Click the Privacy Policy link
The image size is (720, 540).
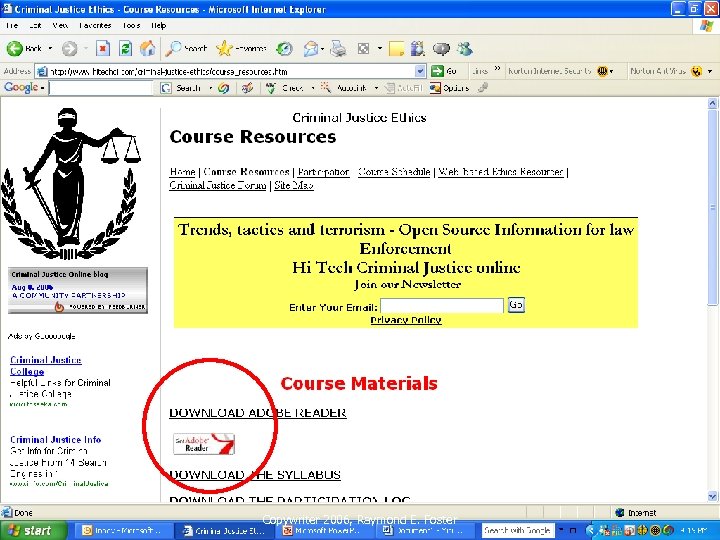(406, 320)
